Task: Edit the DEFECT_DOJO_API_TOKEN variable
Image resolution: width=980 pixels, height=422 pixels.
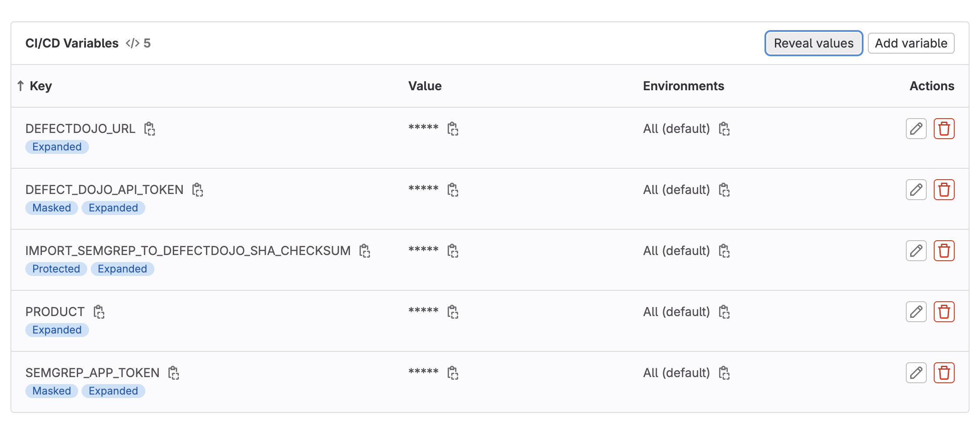Action: [x=916, y=190]
